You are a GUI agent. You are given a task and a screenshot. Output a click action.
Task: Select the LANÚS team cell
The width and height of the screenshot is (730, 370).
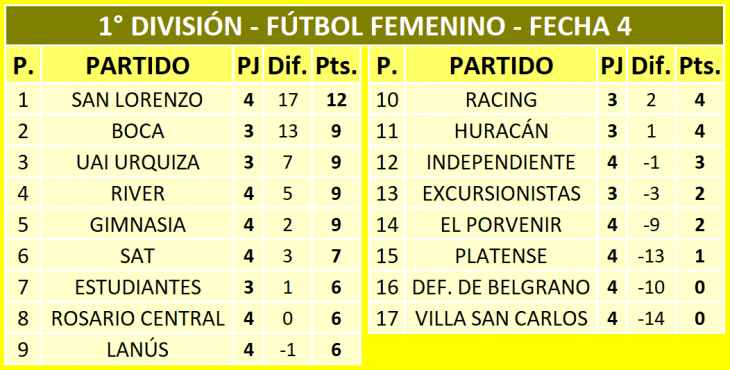137,350
